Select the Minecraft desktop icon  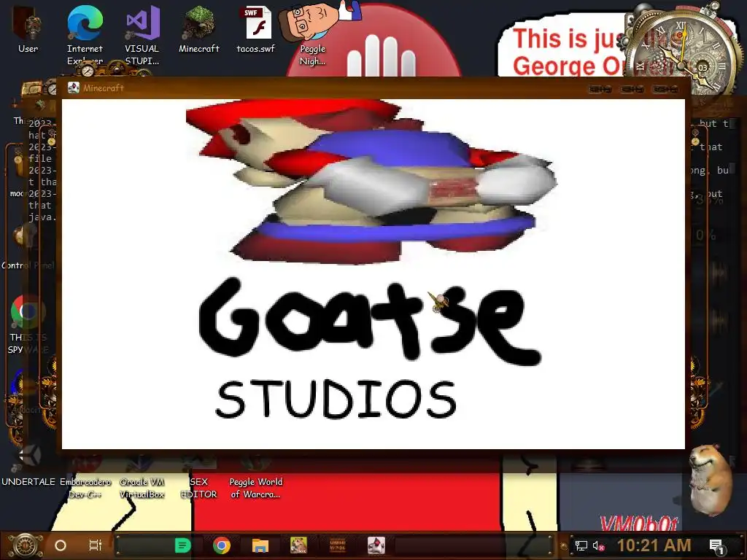coord(198,29)
